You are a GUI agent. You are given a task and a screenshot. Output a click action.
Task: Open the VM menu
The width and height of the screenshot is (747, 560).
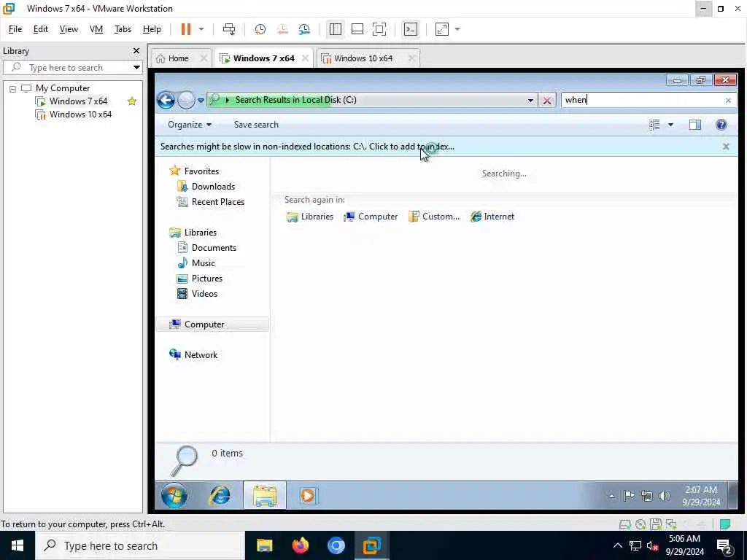click(x=96, y=29)
